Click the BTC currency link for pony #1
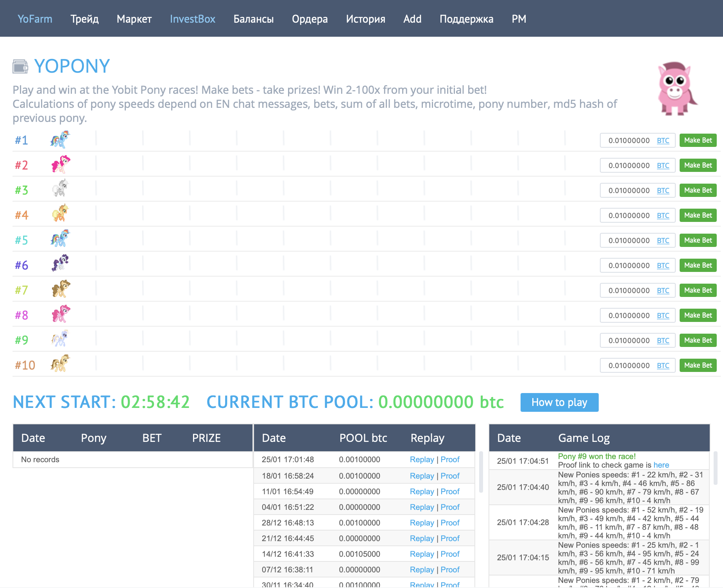This screenshot has width=723, height=588. [663, 141]
